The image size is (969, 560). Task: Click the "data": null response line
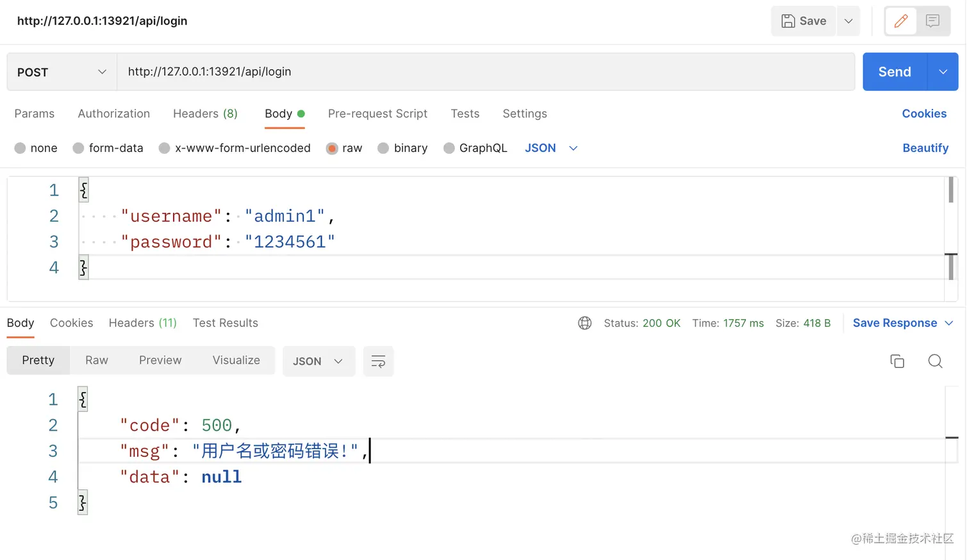pyautogui.click(x=181, y=477)
